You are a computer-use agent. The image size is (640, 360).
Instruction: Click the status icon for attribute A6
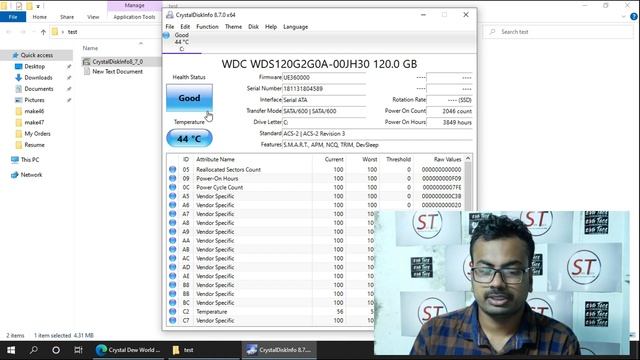point(173,205)
